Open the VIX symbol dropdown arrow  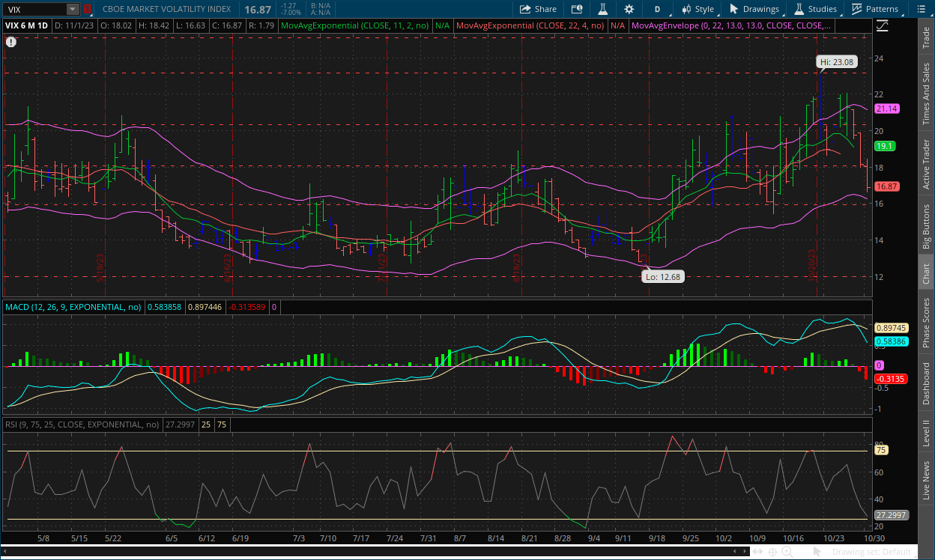[72, 10]
